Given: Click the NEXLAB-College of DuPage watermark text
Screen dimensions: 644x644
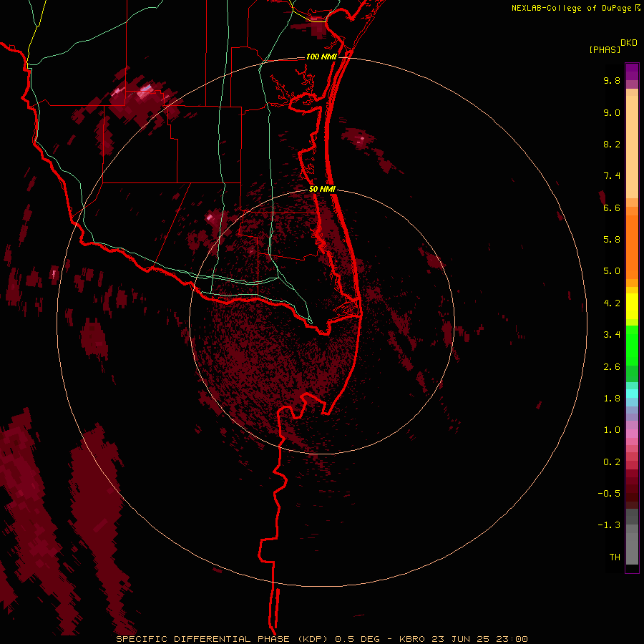Looking at the screenshot, I should click(571, 8).
